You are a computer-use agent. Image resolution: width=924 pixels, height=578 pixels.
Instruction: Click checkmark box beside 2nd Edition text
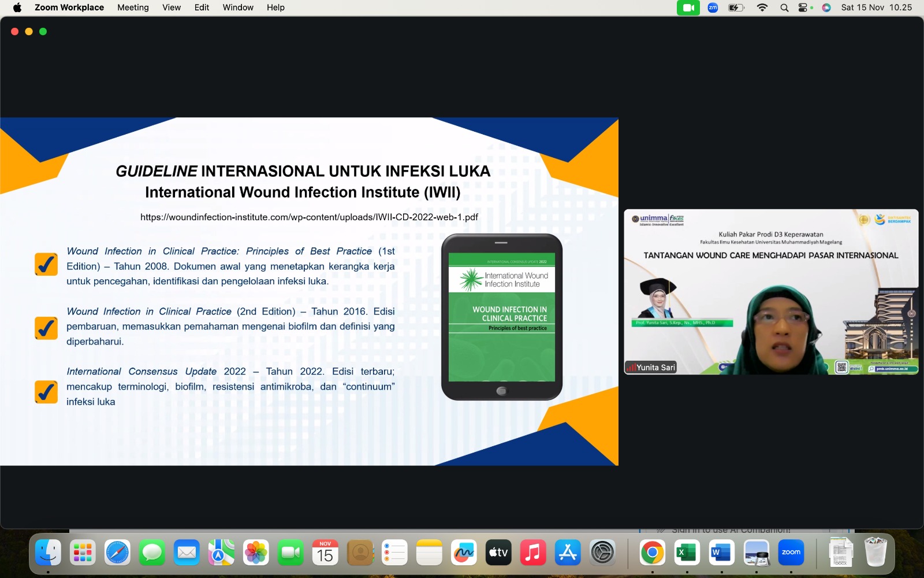(x=46, y=328)
